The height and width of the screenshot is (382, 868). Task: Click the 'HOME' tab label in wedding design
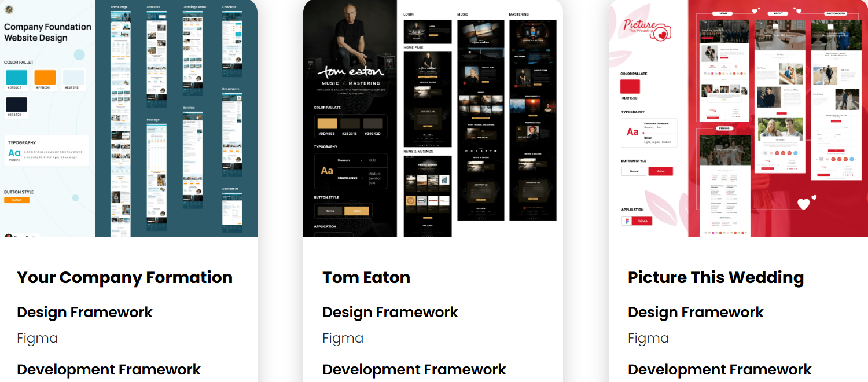[x=723, y=13]
